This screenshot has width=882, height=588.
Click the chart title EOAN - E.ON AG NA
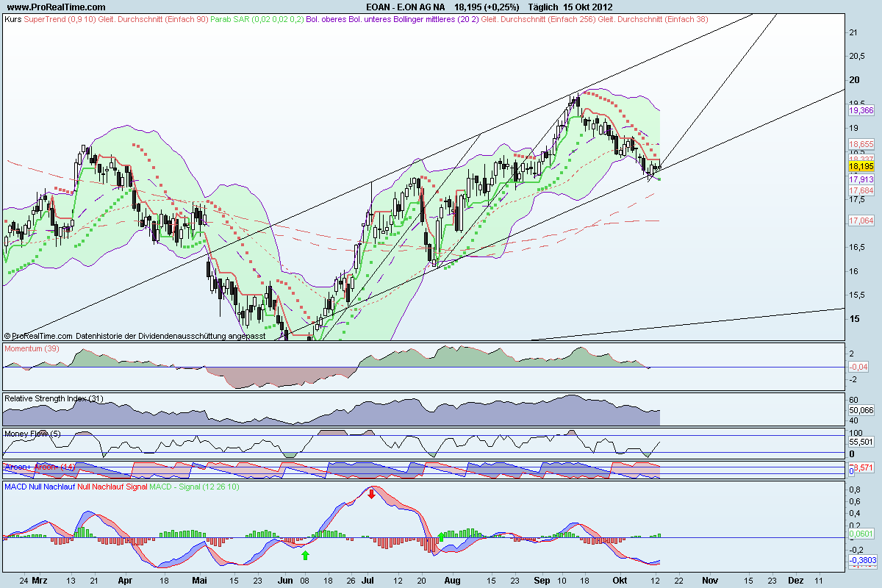405,7
